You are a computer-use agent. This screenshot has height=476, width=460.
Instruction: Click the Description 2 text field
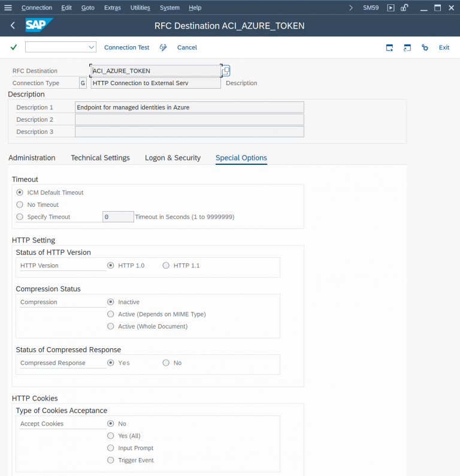(189, 119)
